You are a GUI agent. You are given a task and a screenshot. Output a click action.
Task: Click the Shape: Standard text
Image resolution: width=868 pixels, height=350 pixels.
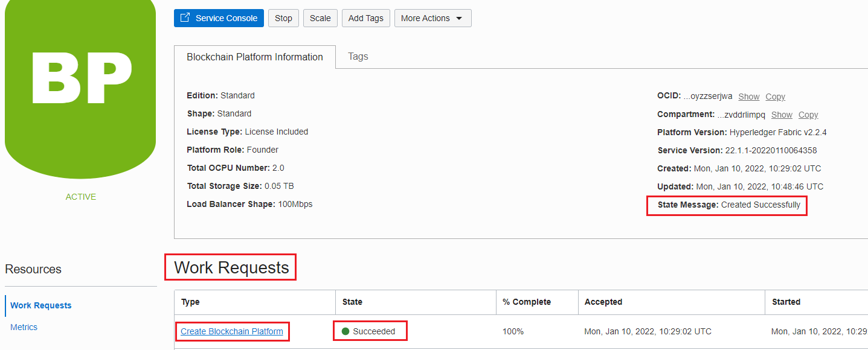click(219, 113)
